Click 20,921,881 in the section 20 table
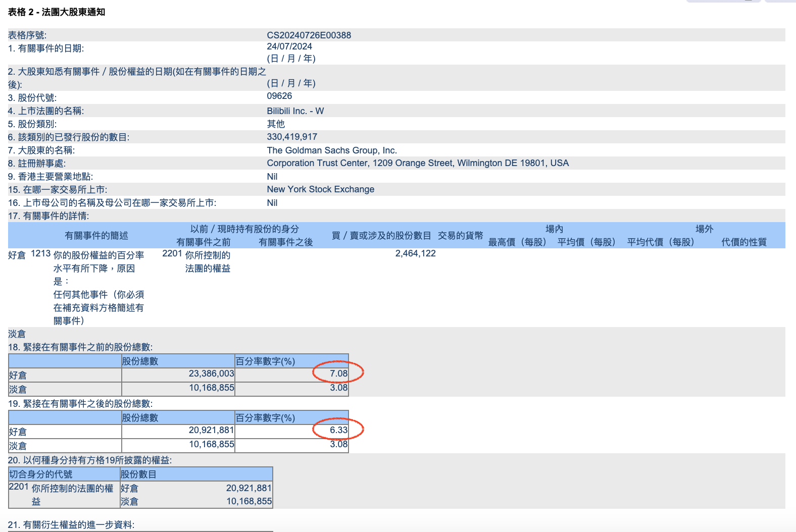This screenshot has width=796, height=532. tap(249, 488)
